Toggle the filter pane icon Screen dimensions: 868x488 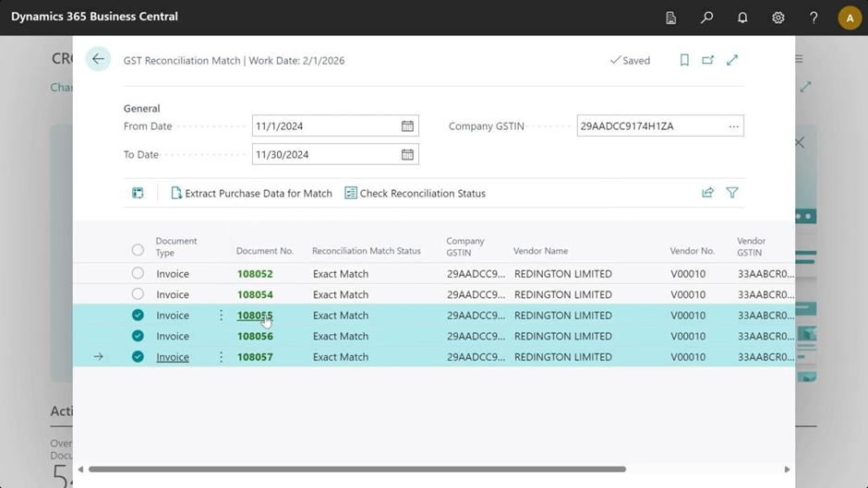[x=732, y=193]
